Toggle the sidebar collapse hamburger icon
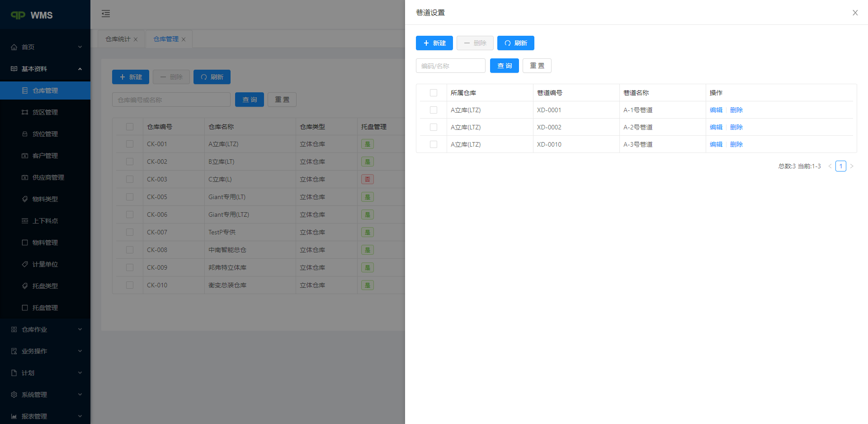 tap(106, 14)
